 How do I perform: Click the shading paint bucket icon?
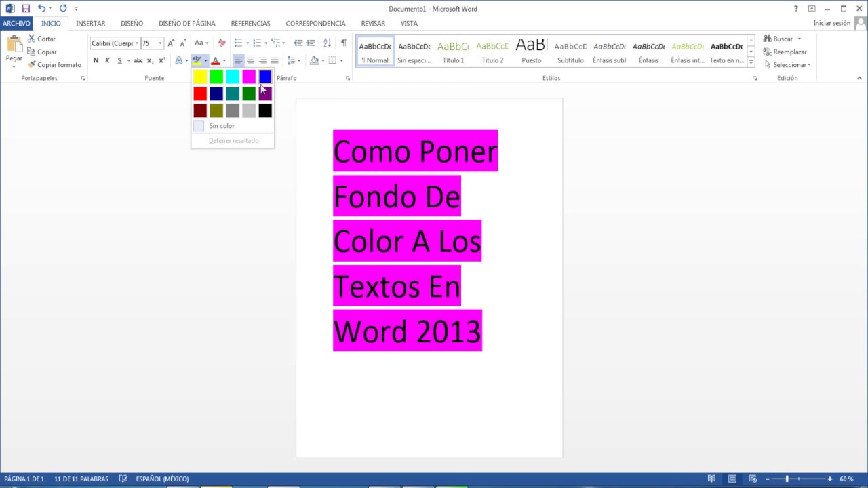[314, 60]
